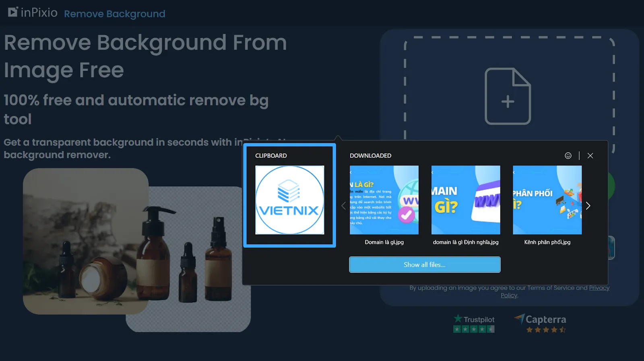644x361 pixels.
Task: Open the Privacy Policy link
Action: click(599, 288)
